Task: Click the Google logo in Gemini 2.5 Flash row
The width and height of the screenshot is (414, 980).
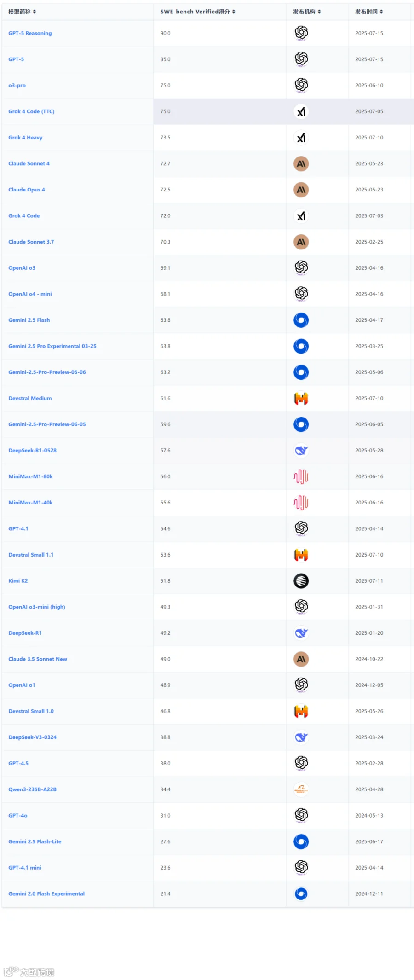Action: point(301,320)
